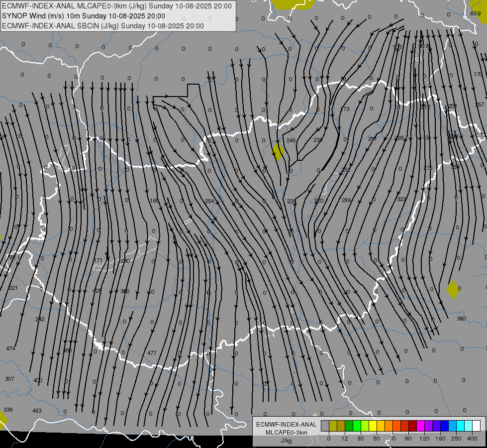Click the legend scale label 12

345,439
